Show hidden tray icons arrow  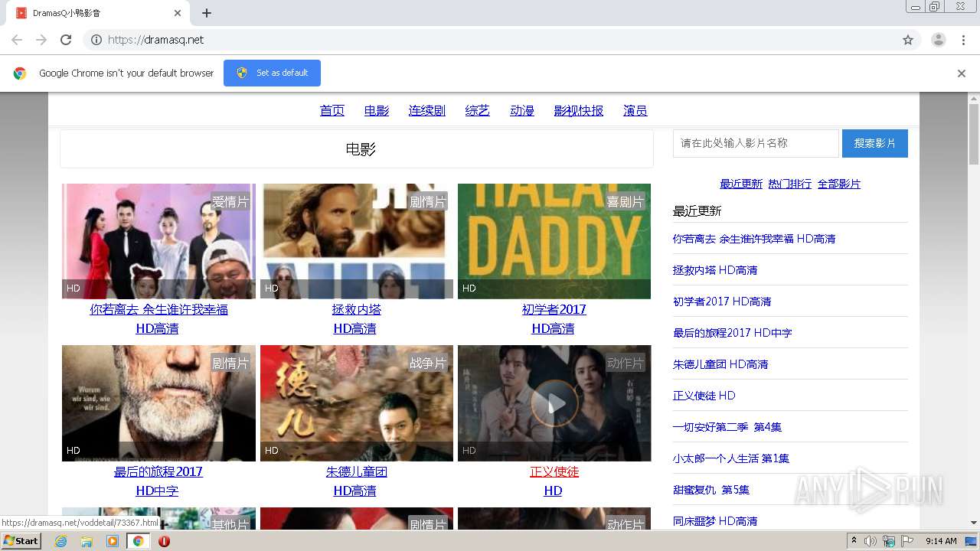pos(854,541)
